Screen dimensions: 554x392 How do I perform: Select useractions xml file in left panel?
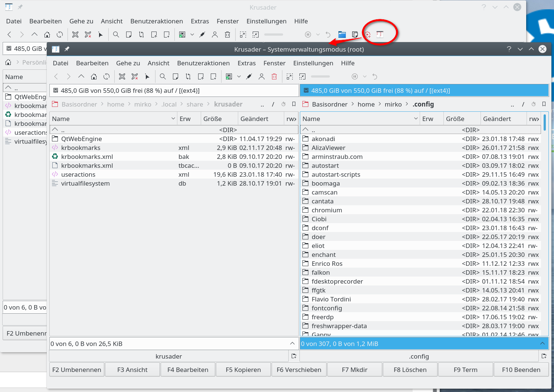[x=174, y=174]
